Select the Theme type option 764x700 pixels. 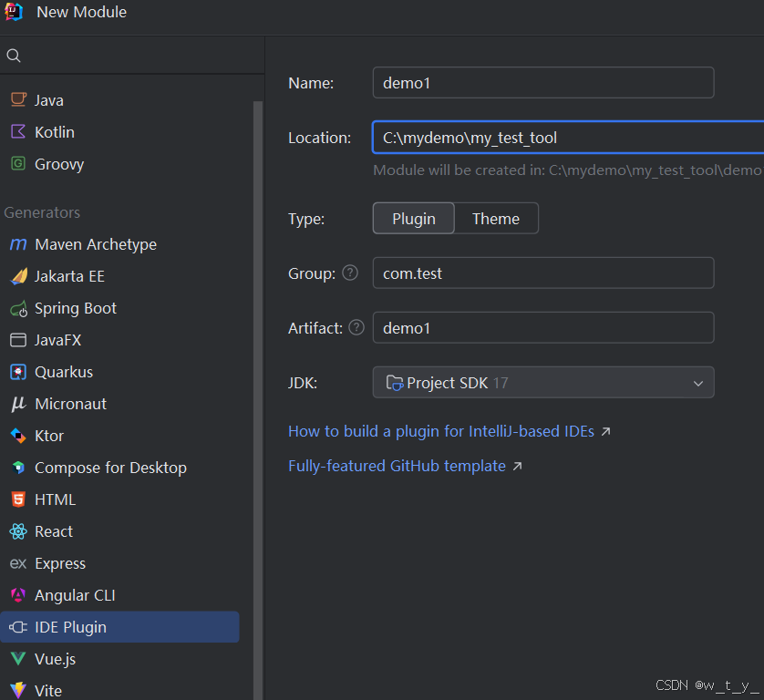click(x=496, y=218)
